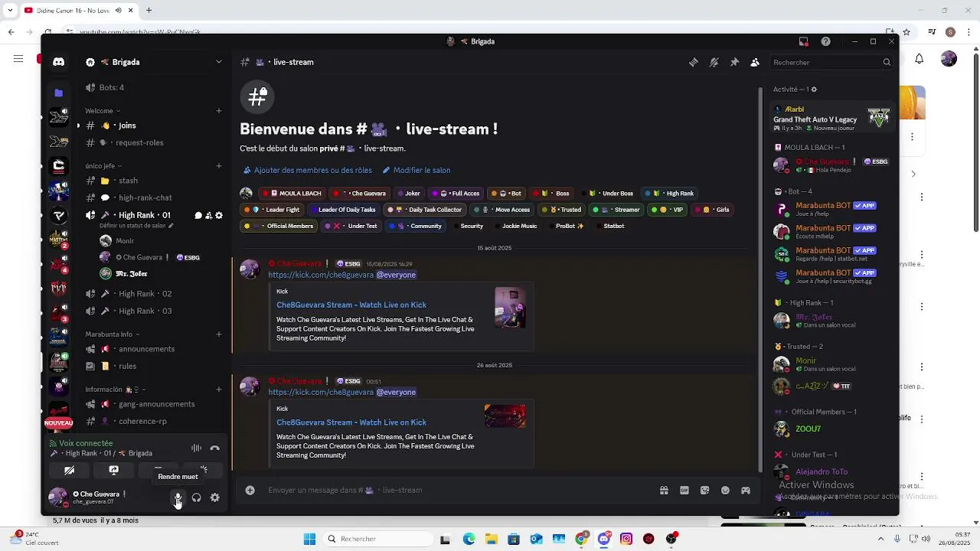Image resolution: width=980 pixels, height=551 pixels.
Task: Select the request-roles channel
Action: (x=152, y=142)
